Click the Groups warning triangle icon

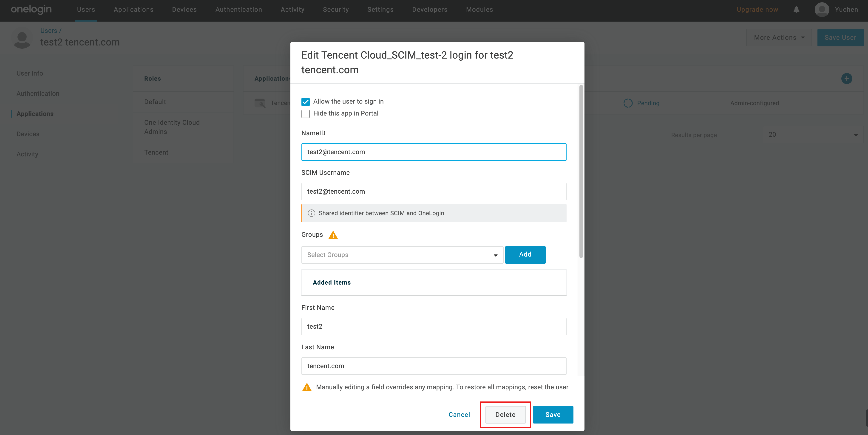333,235
